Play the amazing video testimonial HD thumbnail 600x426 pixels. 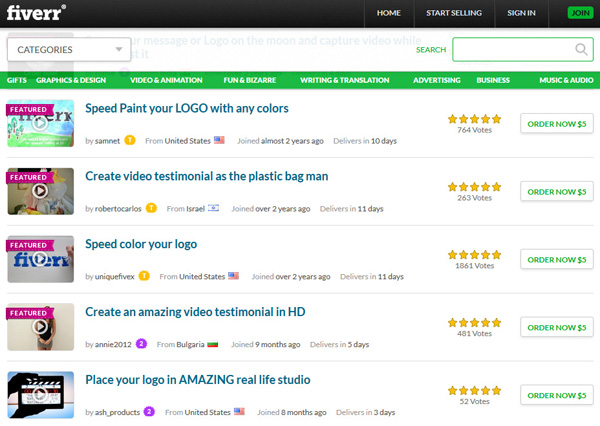pos(40,327)
